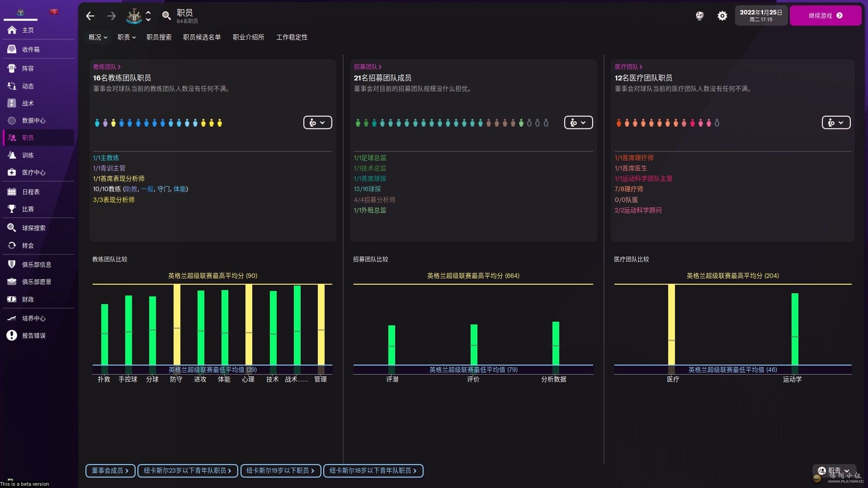The image size is (868, 488).
Task: Select the 职员 staff icon in sidebar
Action: coord(12,138)
